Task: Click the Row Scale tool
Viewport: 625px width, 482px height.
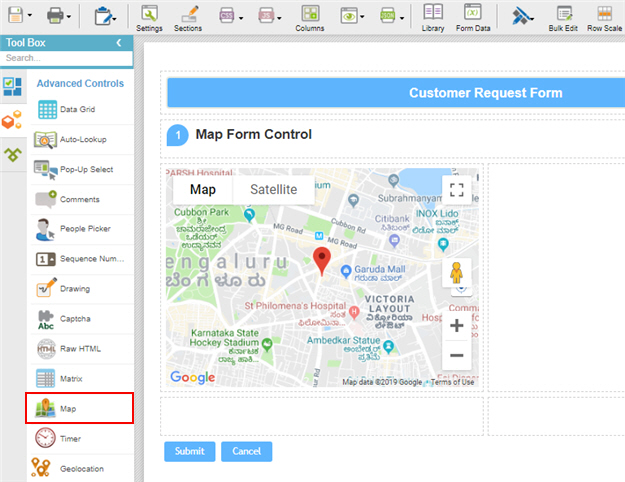Action: (x=604, y=18)
